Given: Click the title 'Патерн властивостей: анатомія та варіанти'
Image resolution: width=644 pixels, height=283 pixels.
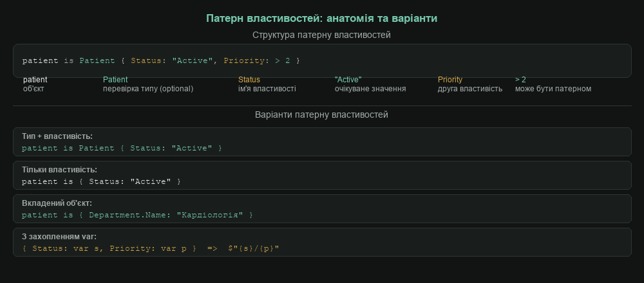Looking at the screenshot, I should [x=321, y=19].
